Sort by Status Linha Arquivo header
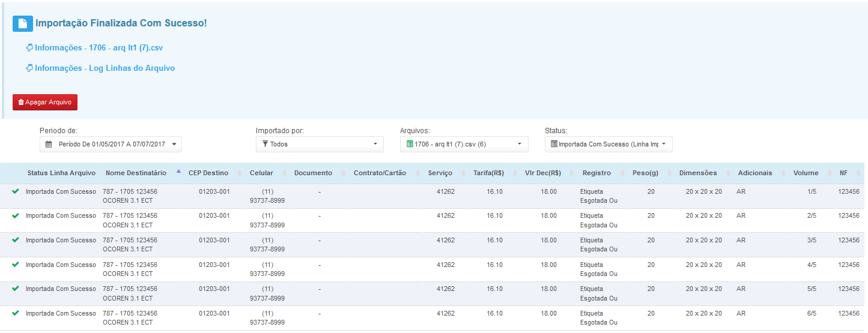This screenshot has height=333, width=868. click(x=61, y=173)
